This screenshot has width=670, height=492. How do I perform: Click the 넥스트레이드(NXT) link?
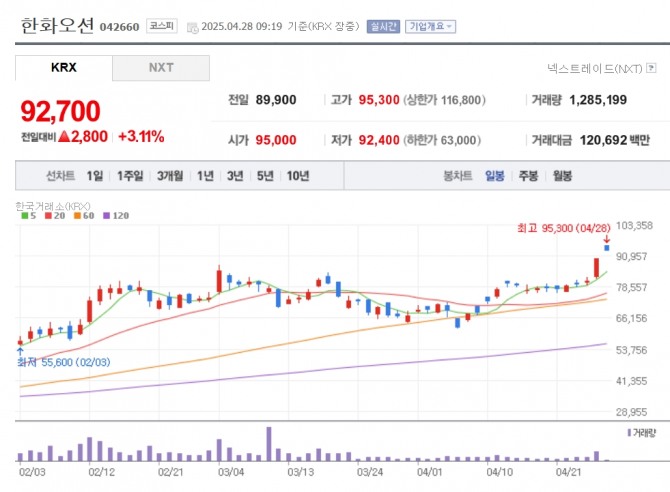point(594,68)
